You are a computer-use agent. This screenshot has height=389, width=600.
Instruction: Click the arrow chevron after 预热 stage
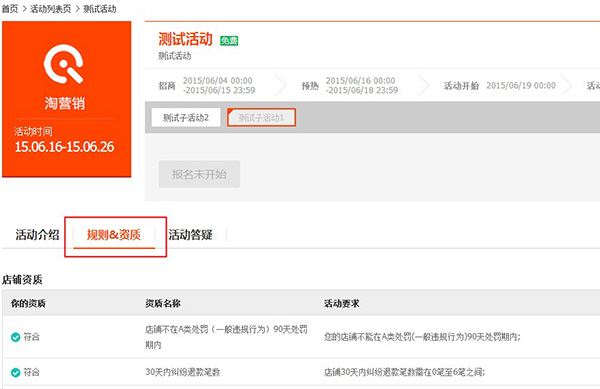(423, 85)
